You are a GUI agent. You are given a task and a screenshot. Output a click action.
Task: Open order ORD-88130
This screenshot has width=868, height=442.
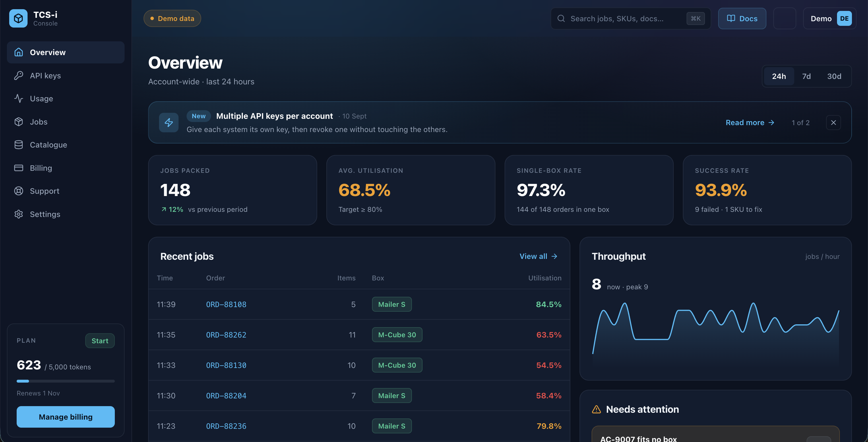226,365
